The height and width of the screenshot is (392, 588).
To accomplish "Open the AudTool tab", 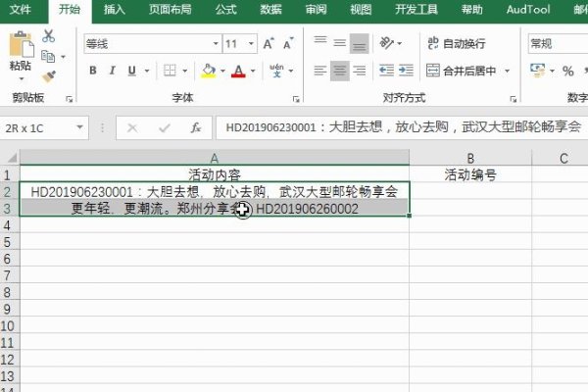I will click(528, 9).
